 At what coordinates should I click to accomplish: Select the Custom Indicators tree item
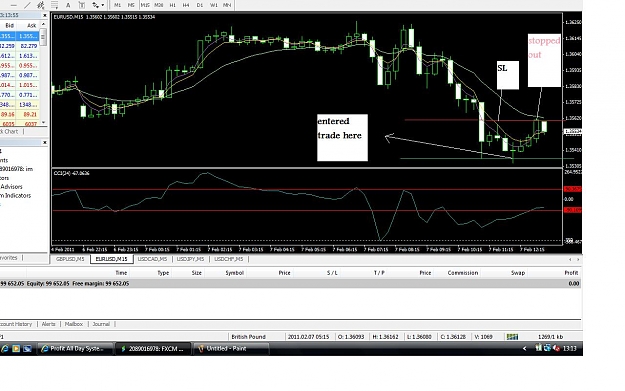coord(15,195)
